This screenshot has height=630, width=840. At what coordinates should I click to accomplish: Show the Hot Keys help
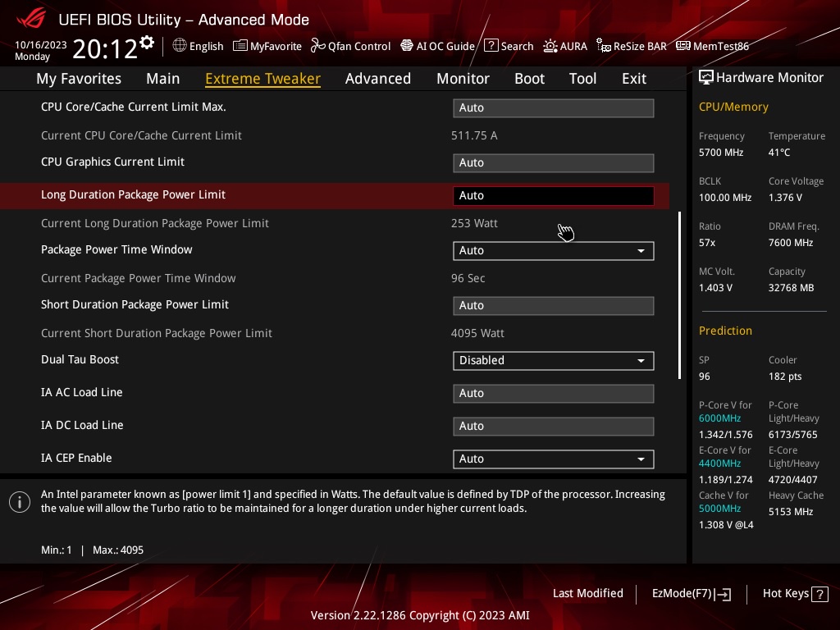pyautogui.click(x=793, y=593)
